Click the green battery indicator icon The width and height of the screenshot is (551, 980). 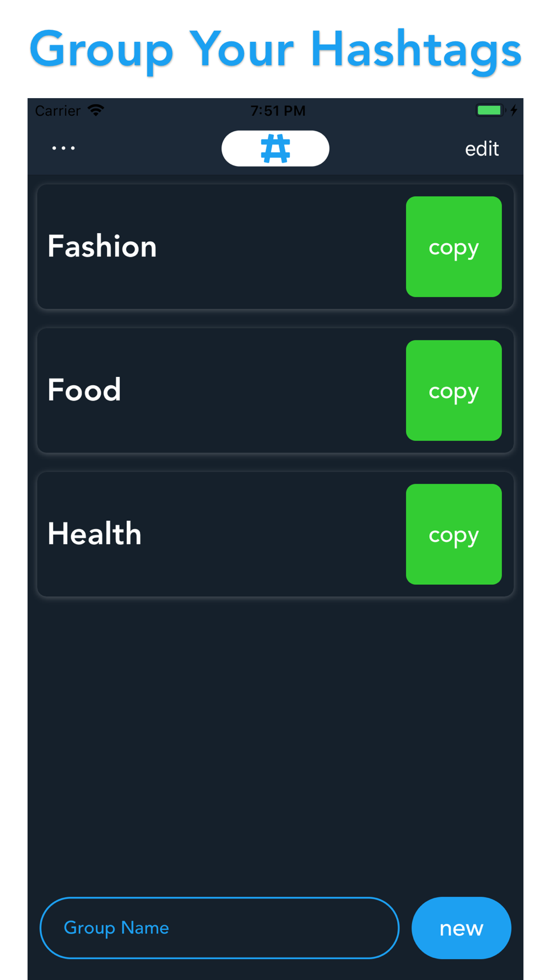point(489,110)
